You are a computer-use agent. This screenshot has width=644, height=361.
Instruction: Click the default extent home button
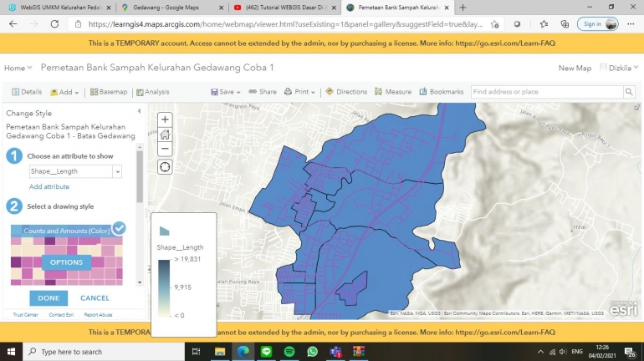pos(165,135)
